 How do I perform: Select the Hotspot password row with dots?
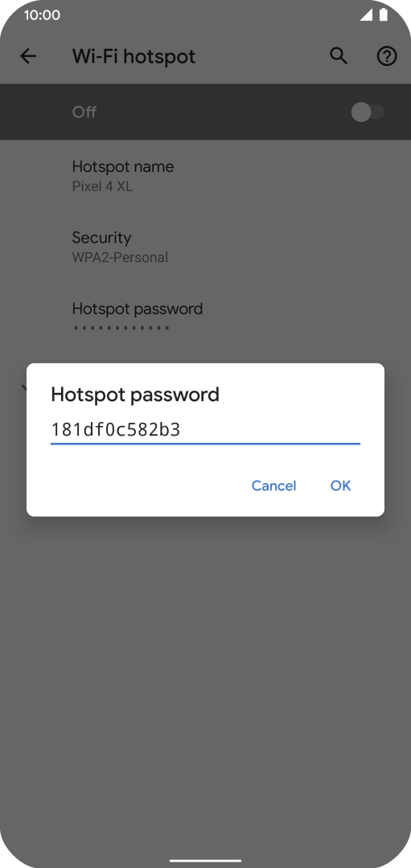point(206,317)
